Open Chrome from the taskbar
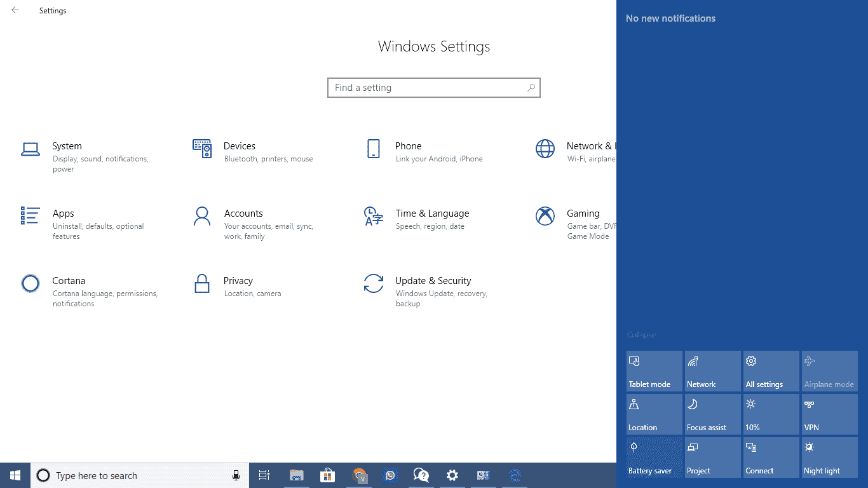 [359, 475]
